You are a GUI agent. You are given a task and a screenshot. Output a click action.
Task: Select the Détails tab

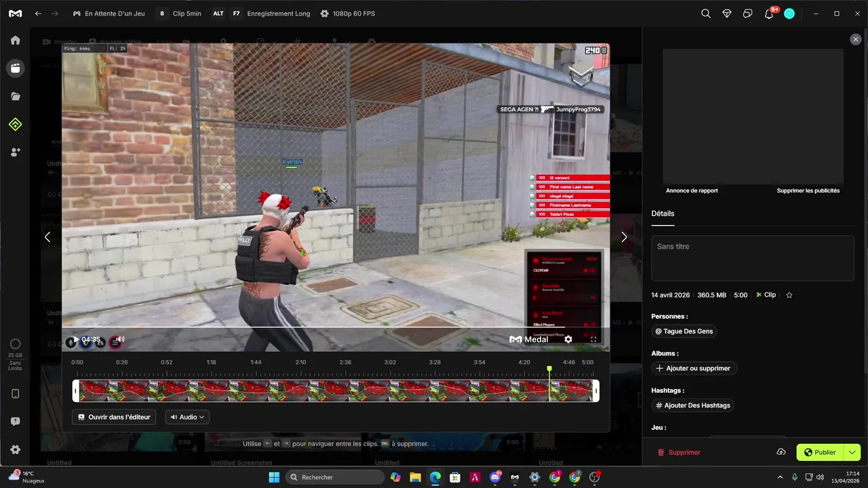click(x=663, y=213)
